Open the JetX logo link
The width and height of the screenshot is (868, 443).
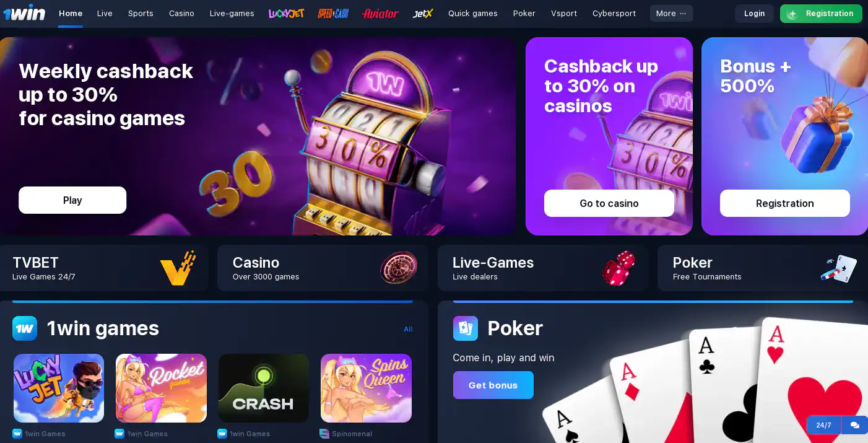tap(423, 13)
